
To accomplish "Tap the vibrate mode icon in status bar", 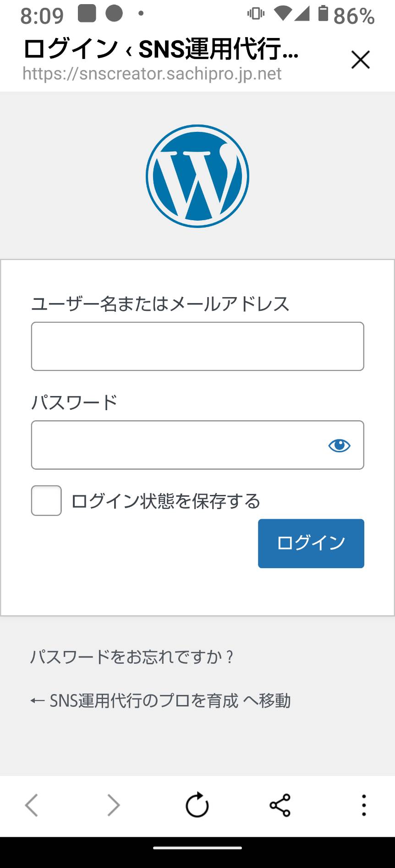I will click(x=256, y=14).
